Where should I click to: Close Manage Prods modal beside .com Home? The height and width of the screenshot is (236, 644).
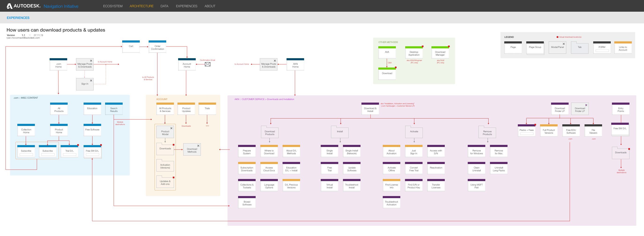click(91, 61)
